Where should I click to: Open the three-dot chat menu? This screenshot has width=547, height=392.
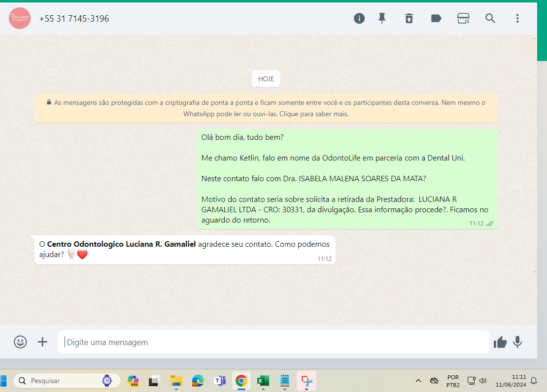point(517,19)
